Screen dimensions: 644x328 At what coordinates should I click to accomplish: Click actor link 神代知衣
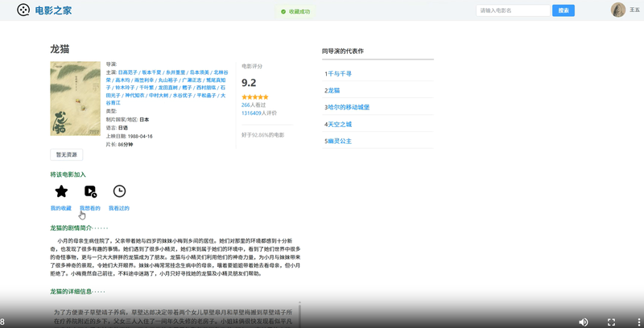[134, 96]
